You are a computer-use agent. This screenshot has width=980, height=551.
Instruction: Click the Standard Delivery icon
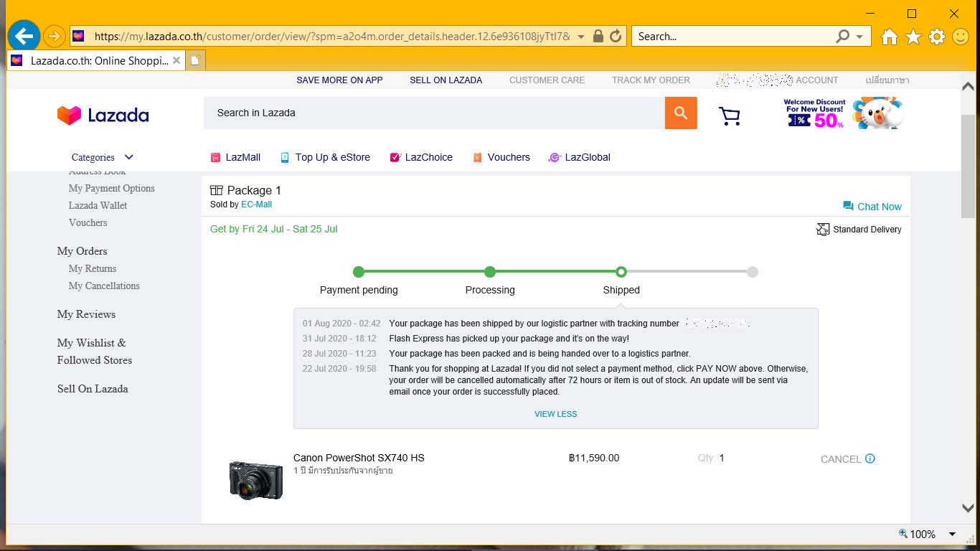coord(823,230)
